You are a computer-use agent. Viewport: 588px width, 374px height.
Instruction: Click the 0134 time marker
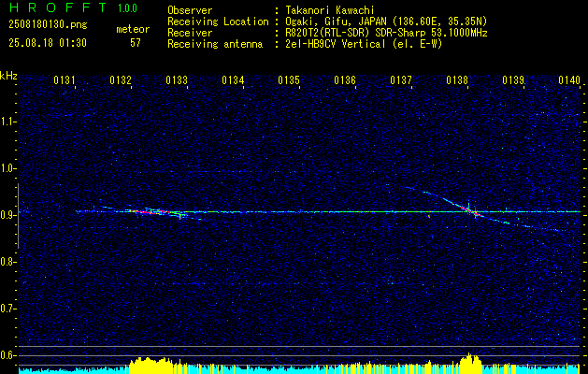[x=233, y=80]
